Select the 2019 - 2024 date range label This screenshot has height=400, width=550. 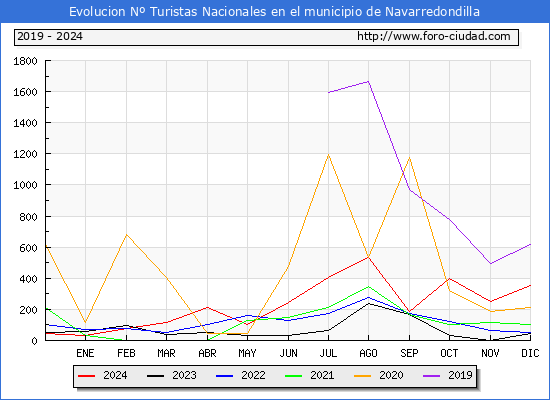click(50, 36)
